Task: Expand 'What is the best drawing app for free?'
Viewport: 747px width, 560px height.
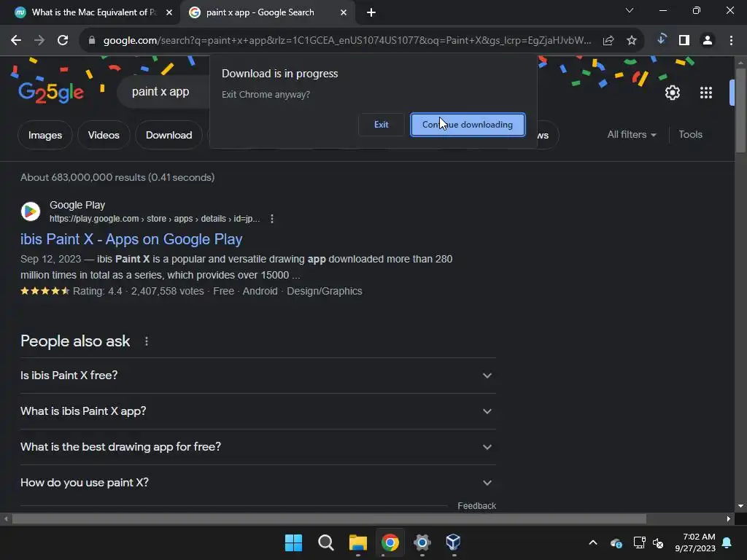Action: (x=258, y=447)
